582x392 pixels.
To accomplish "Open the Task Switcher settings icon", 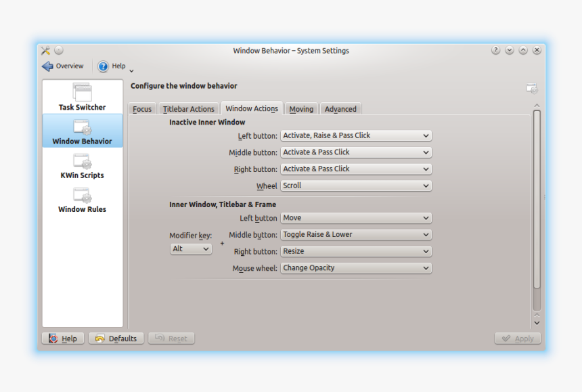I will pyautogui.click(x=82, y=93).
